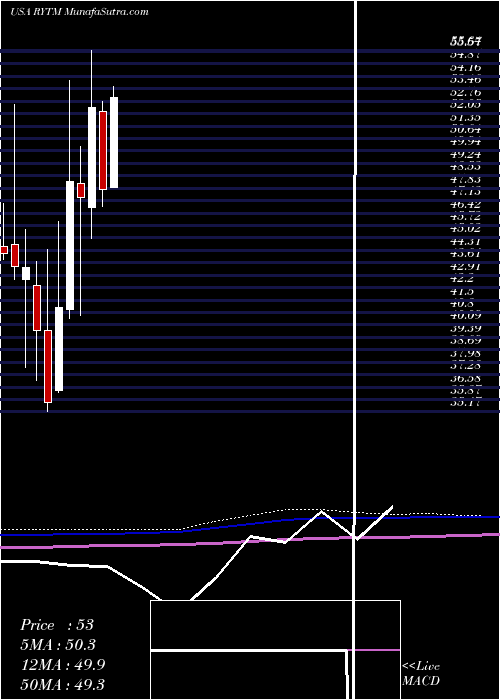
Task: Click the 42.91 price axis label
Action: pyautogui.click(x=465, y=267)
